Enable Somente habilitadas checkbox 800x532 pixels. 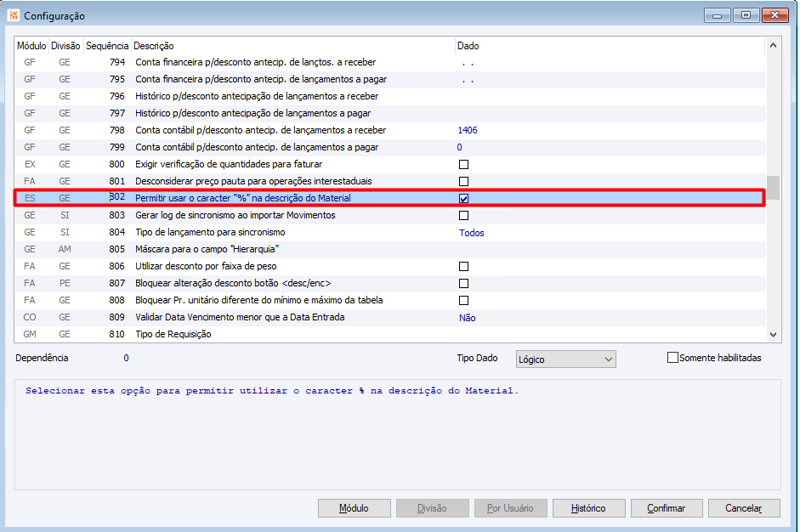point(672,358)
